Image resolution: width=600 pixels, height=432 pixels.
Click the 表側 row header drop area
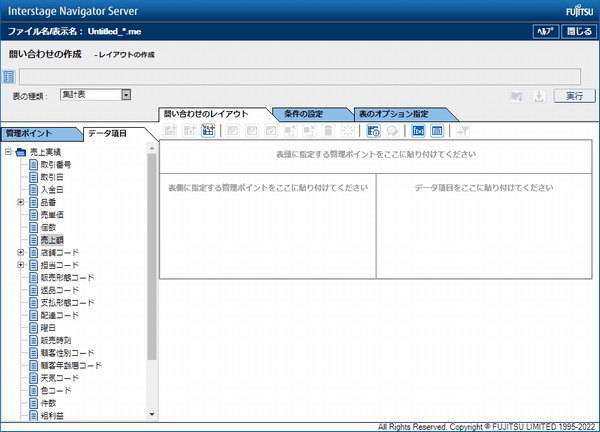click(x=268, y=226)
